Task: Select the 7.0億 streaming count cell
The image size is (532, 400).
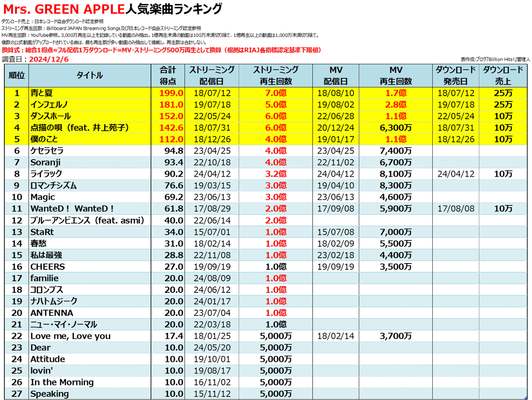Action: pos(276,94)
